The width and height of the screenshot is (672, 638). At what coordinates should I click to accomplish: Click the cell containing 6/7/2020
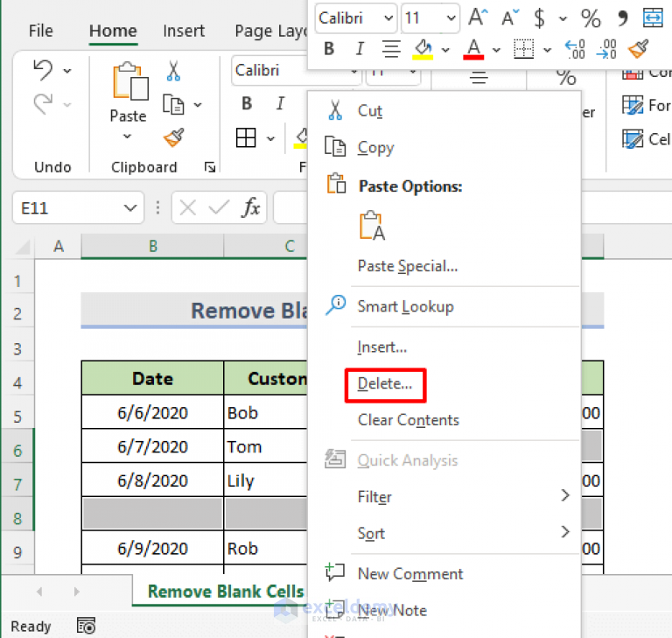click(152, 446)
